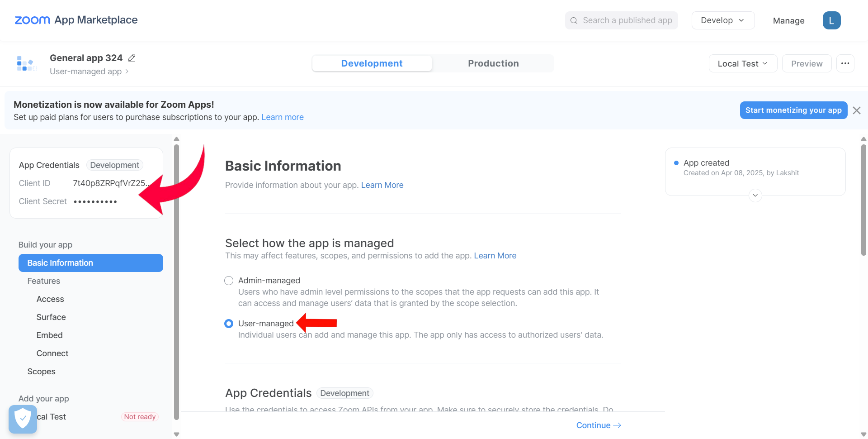The height and width of the screenshot is (439, 868).
Task: Click Learn more in monetization banner
Action: (283, 117)
